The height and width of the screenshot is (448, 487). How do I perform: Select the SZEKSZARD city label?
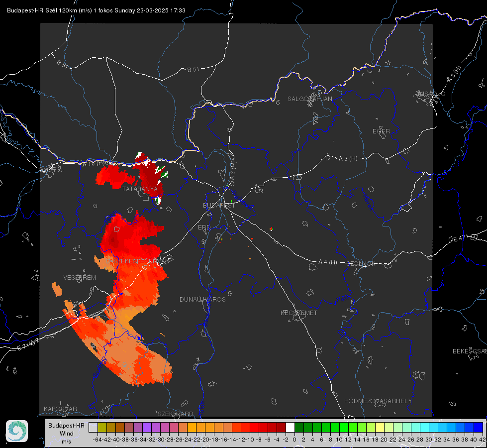176,414
